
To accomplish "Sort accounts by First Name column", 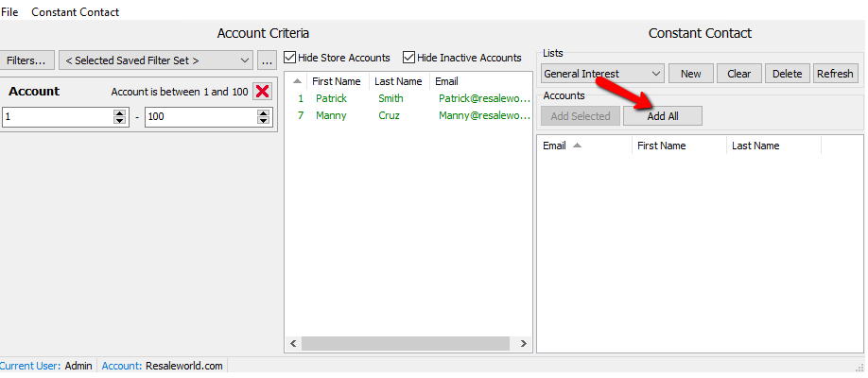I will (x=337, y=81).
